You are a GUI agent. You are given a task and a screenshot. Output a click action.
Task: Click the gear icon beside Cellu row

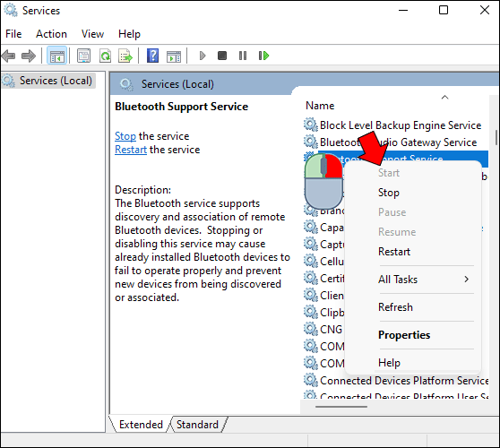click(311, 261)
